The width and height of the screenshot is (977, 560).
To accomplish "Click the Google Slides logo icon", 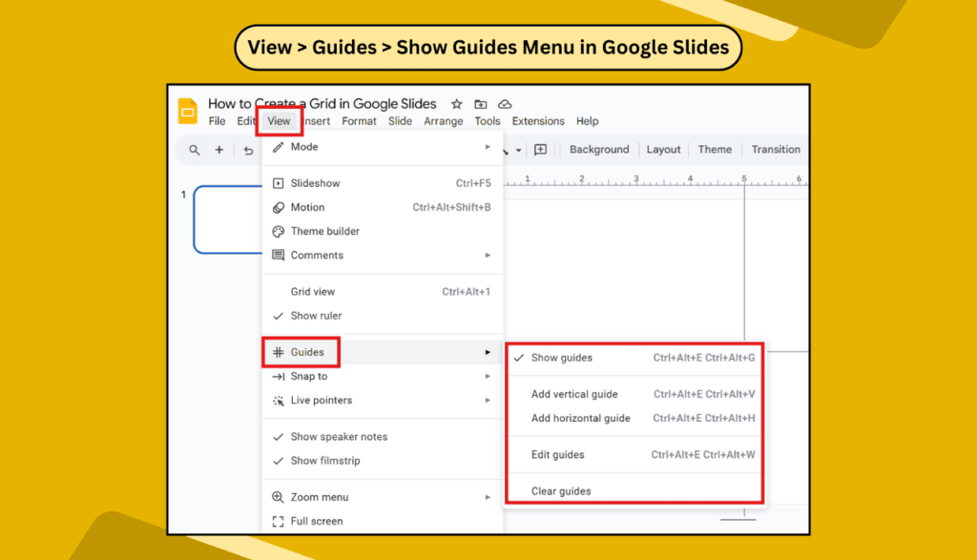I will 188,111.
